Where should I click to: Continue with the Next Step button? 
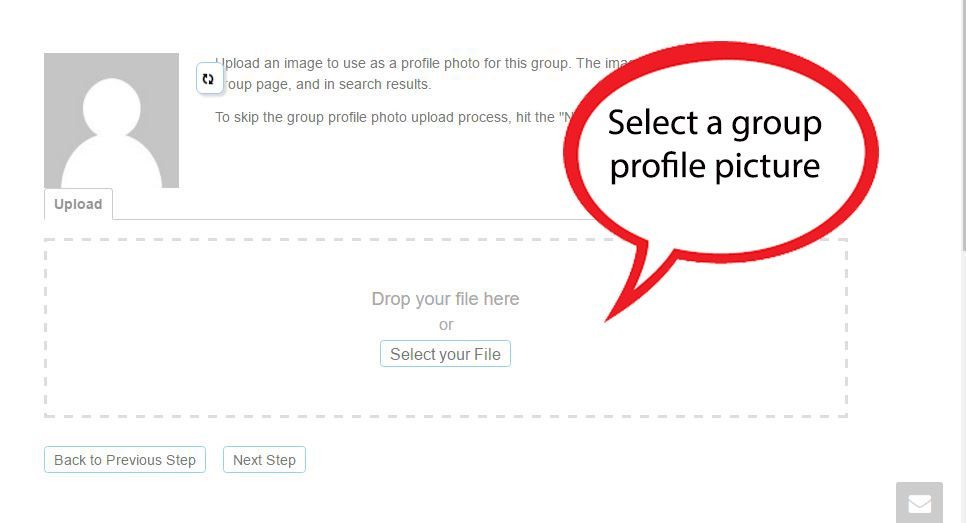tap(264, 460)
